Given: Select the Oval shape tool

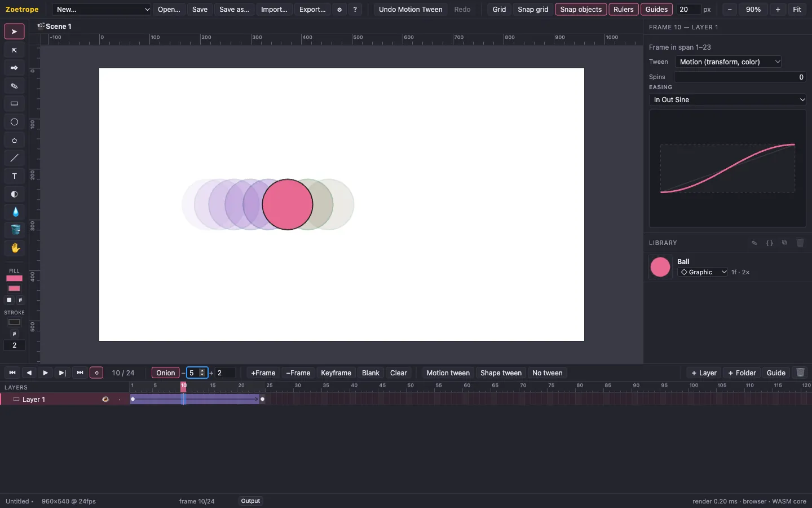Looking at the screenshot, I should pos(14,122).
